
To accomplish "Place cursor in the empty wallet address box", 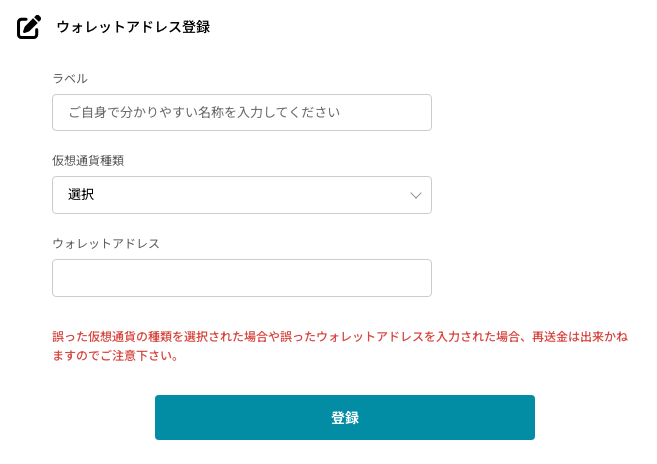I will (x=241, y=278).
